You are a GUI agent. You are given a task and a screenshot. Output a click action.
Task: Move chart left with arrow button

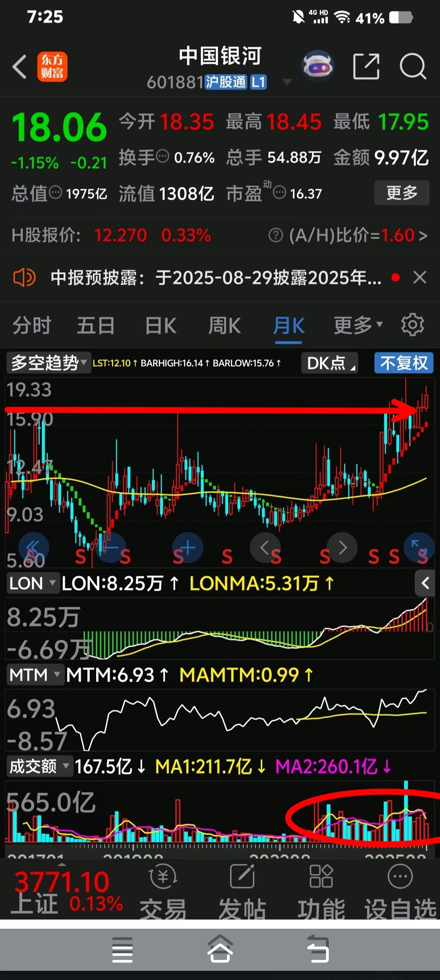[265, 548]
